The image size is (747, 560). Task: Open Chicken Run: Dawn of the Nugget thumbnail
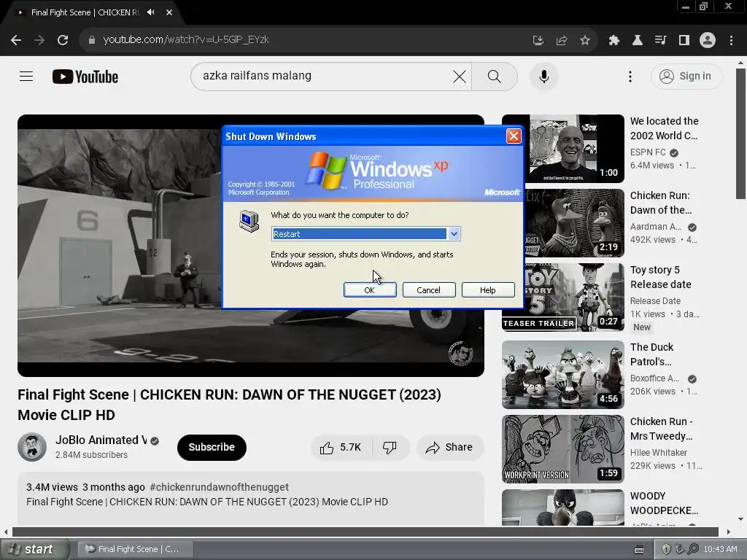[x=563, y=223]
